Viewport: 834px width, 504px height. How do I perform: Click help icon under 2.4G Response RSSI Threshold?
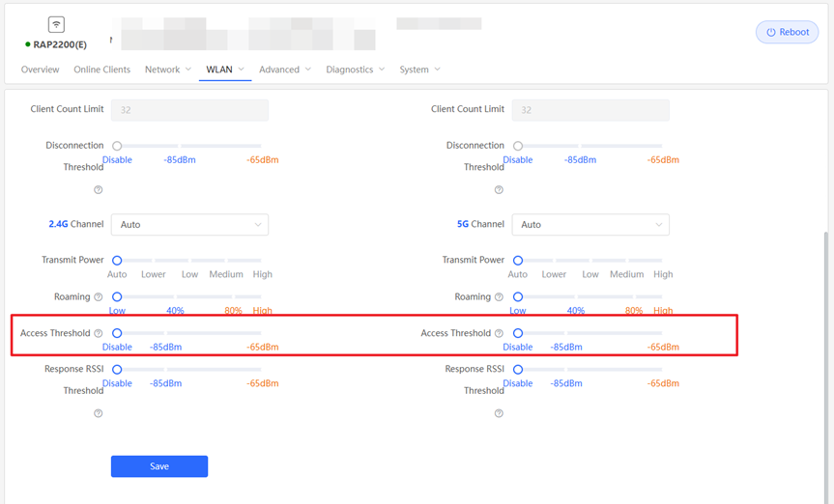(99, 413)
